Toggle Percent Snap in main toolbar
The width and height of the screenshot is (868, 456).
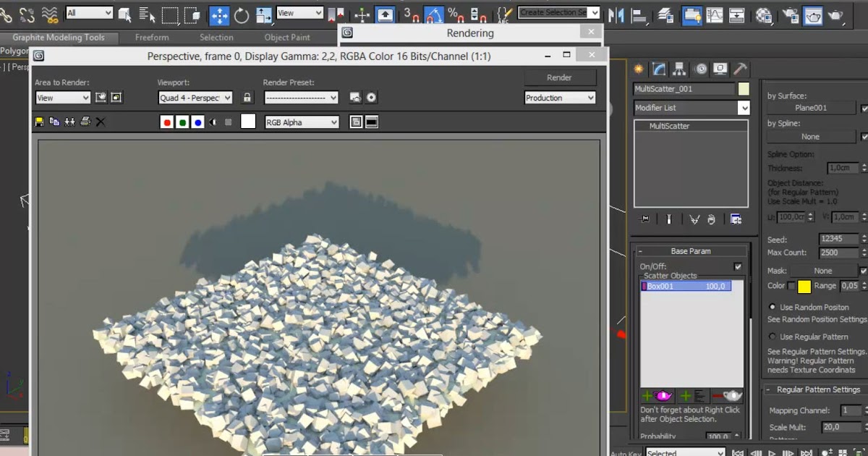point(456,14)
